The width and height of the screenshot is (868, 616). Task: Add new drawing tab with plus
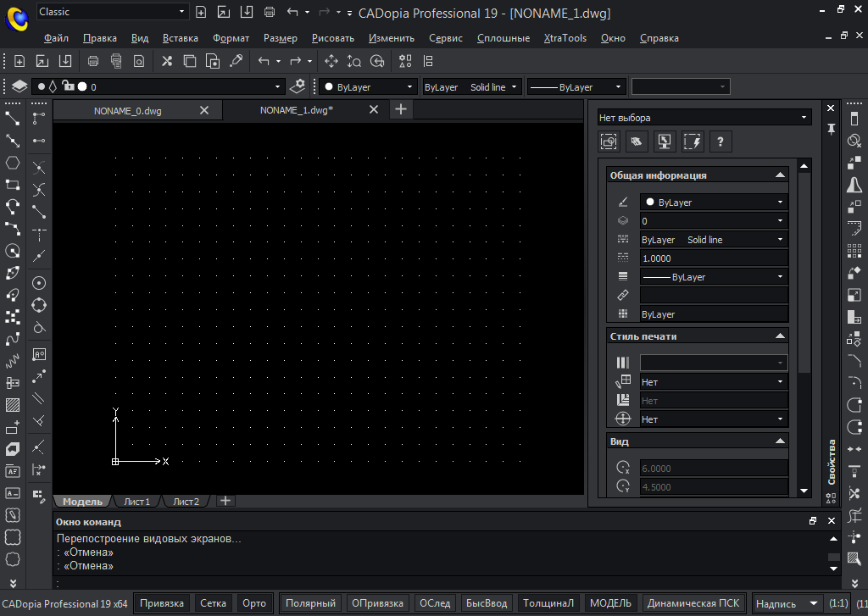(x=401, y=109)
